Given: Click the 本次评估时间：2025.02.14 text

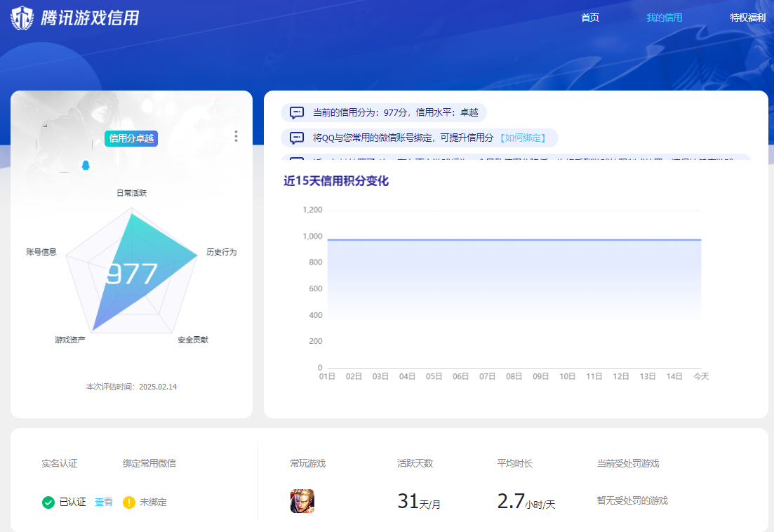Looking at the screenshot, I should (x=131, y=387).
